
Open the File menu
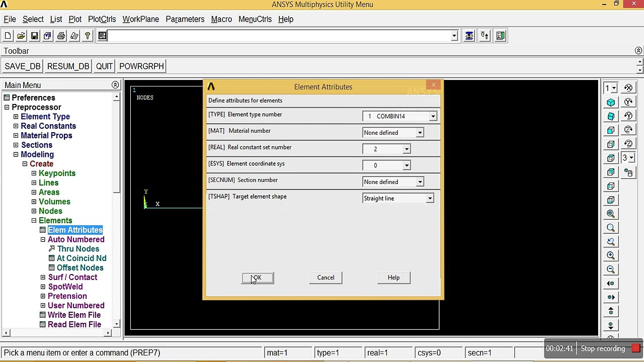tap(10, 19)
